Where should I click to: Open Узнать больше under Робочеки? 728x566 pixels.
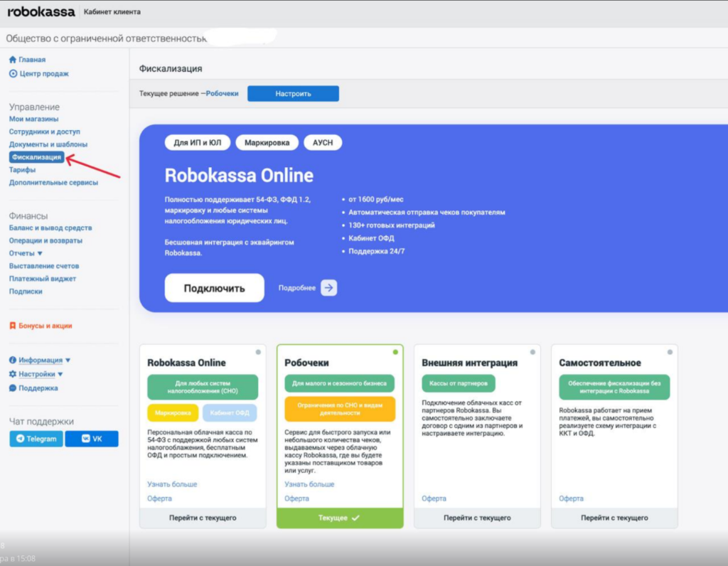click(309, 484)
